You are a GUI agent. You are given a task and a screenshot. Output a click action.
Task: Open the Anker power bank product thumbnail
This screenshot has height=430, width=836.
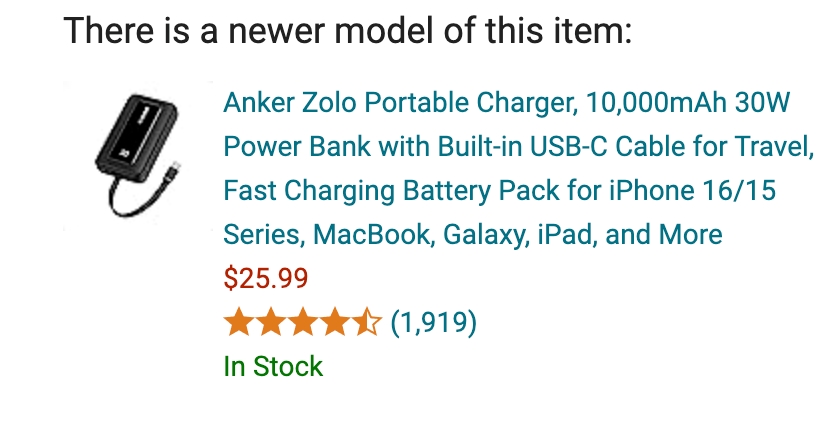tap(138, 156)
